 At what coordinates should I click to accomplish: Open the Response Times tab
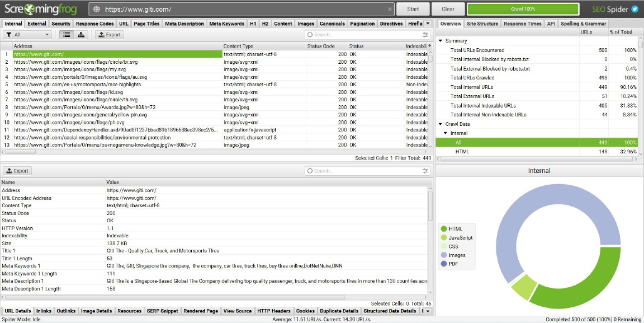click(x=523, y=24)
